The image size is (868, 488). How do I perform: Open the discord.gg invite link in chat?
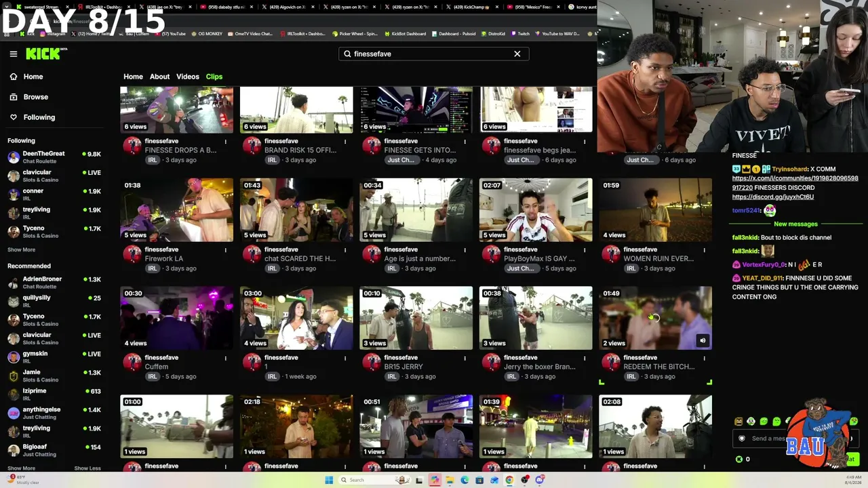click(773, 197)
